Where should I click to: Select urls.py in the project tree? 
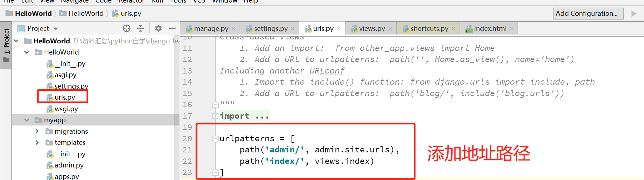[65, 98]
